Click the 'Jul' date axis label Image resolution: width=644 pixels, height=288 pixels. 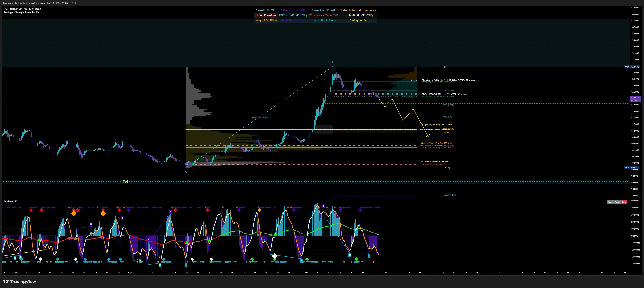coord(477,273)
